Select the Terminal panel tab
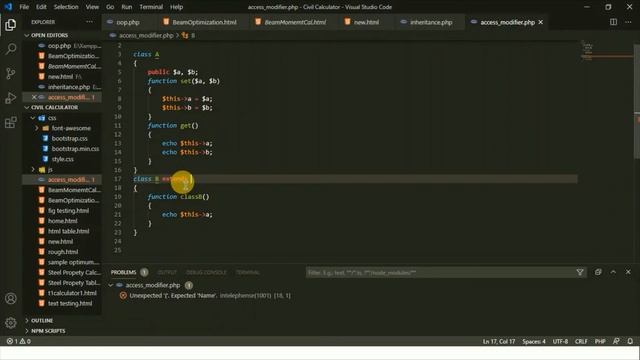This screenshot has width=640, height=360. click(247, 272)
